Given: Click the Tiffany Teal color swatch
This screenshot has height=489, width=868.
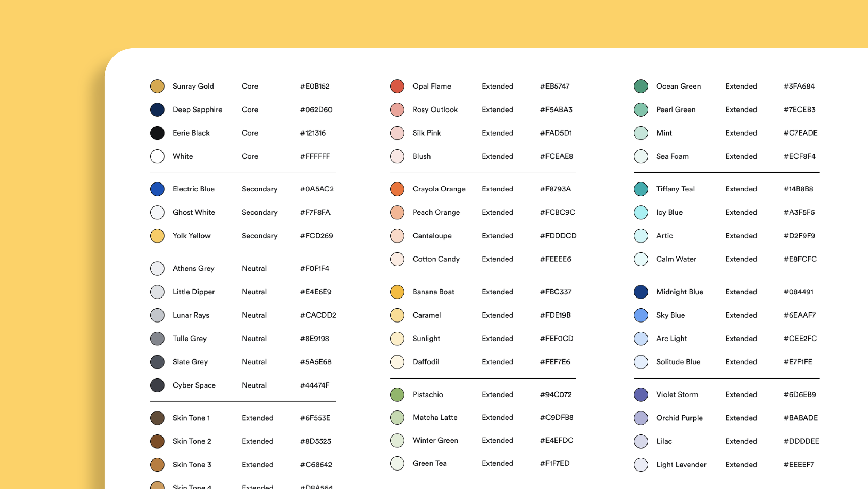Looking at the screenshot, I should [641, 189].
